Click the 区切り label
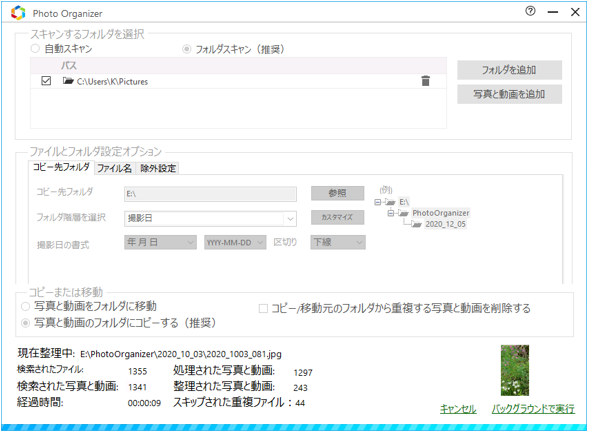The height and width of the screenshot is (433, 589). click(x=285, y=243)
